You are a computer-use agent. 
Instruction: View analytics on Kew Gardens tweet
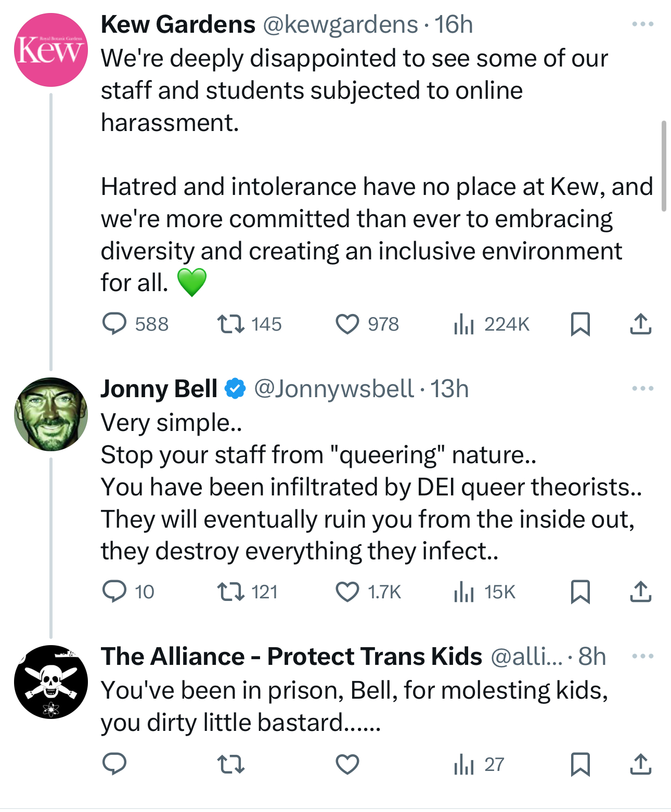tap(463, 324)
